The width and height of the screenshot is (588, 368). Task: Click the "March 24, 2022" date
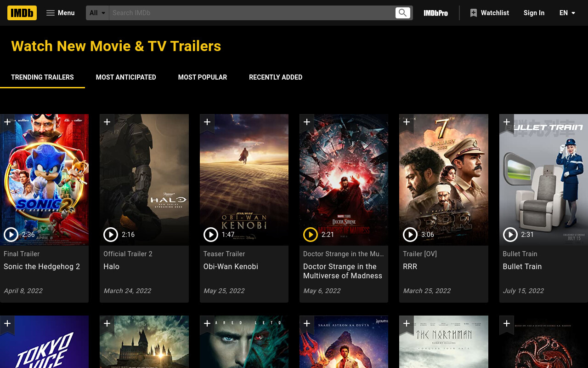tap(127, 291)
